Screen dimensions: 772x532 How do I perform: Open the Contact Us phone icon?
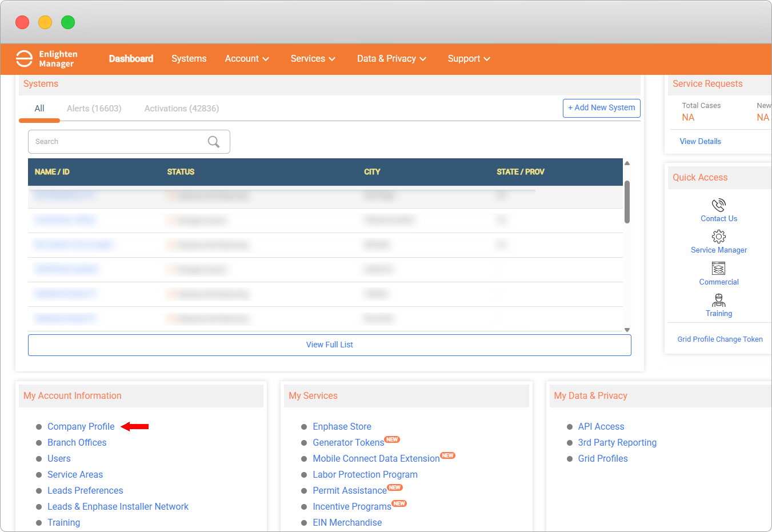coord(719,205)
